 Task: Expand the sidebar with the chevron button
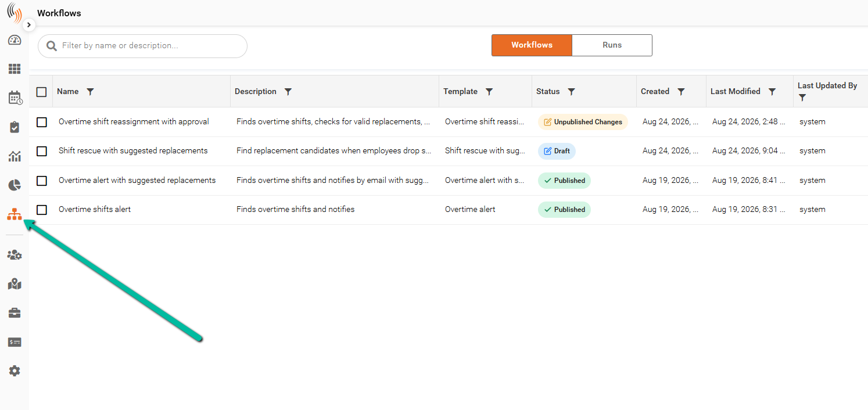(29, 25)
